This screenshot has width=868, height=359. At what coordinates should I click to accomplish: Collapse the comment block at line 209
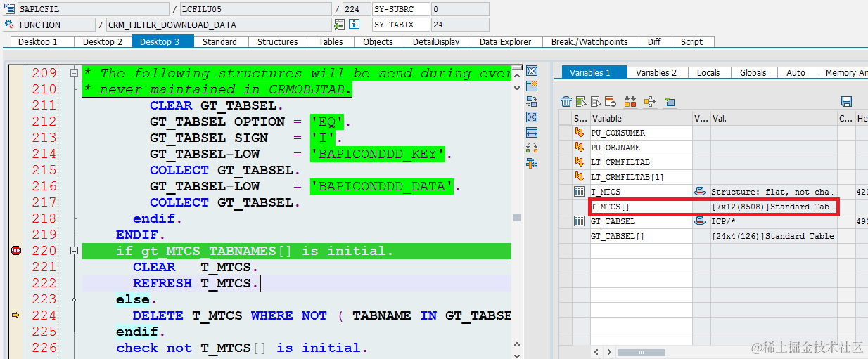74,73
